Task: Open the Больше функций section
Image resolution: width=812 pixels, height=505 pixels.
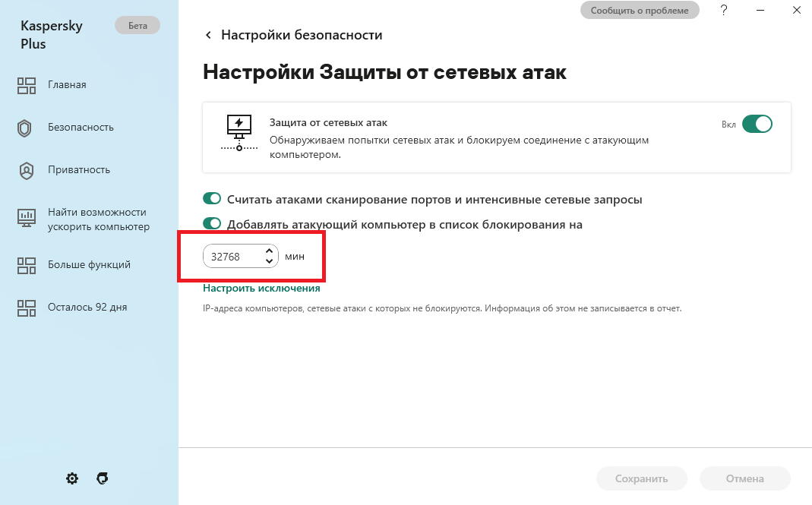Action: 89,264
